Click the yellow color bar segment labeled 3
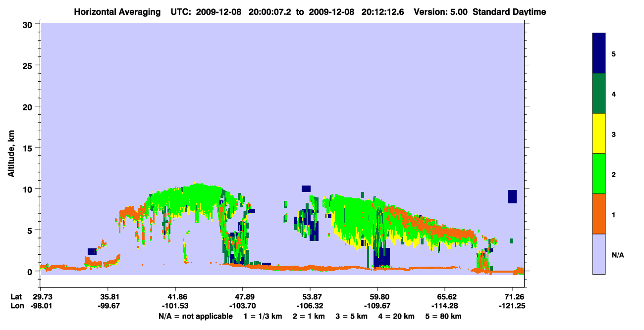This screenshot has height=330, width=644. coord(599,134)
